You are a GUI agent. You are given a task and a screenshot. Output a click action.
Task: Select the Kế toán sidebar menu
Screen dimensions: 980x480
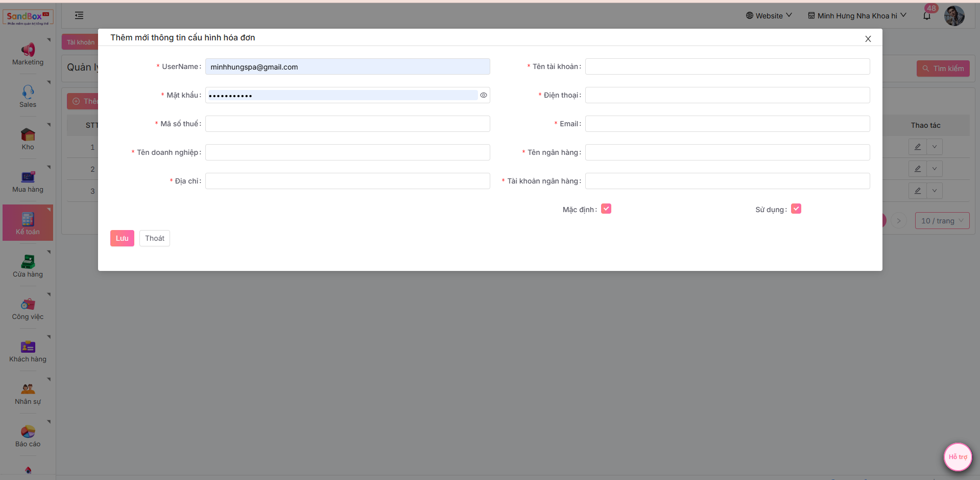[28, 223]
